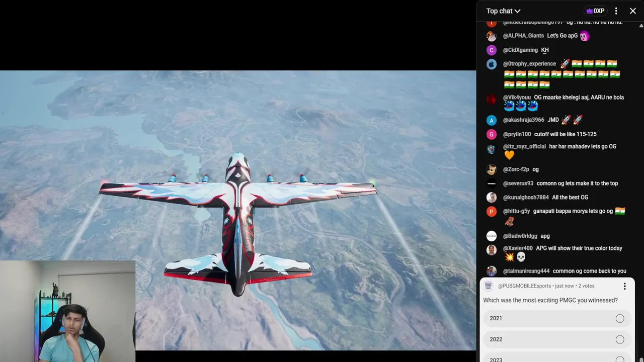This screenshot has width=644, height=362.
Task: Click @Badw0rldgg avatar
Action: [492, 236]
